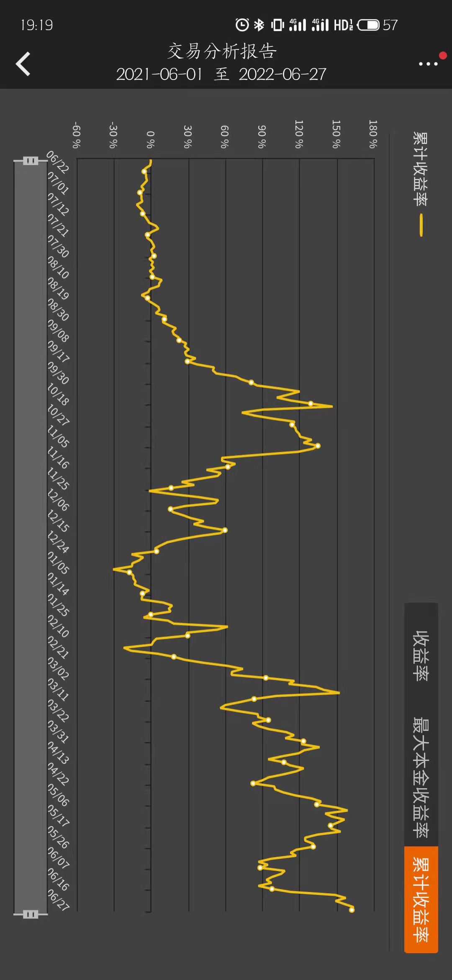Click the data point near 01/05 low

click(129, 572)
